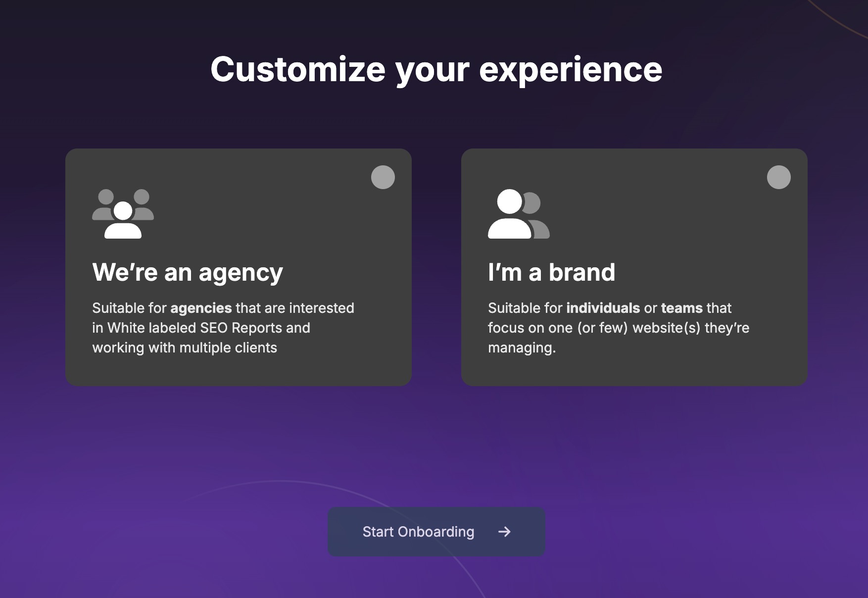The height and width of the screenshot is (598, 868).
Task: Click the bolded word 'individuals' in brand description
Action: (603, 308)
